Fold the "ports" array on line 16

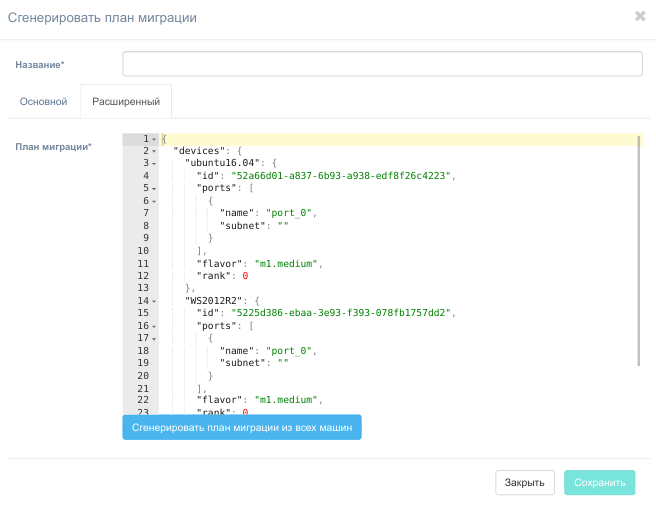point(154,326)
